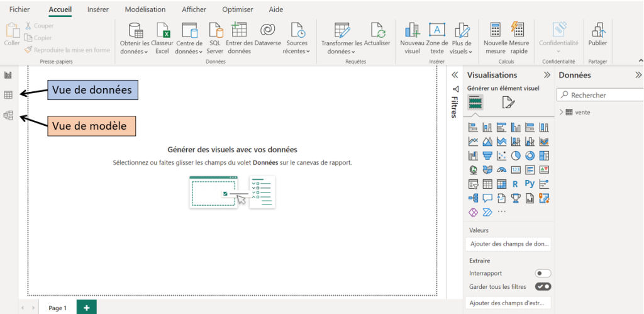Switch to Model view in left sidebar
This screenshot has width=644, height=314.
[8, 115]
